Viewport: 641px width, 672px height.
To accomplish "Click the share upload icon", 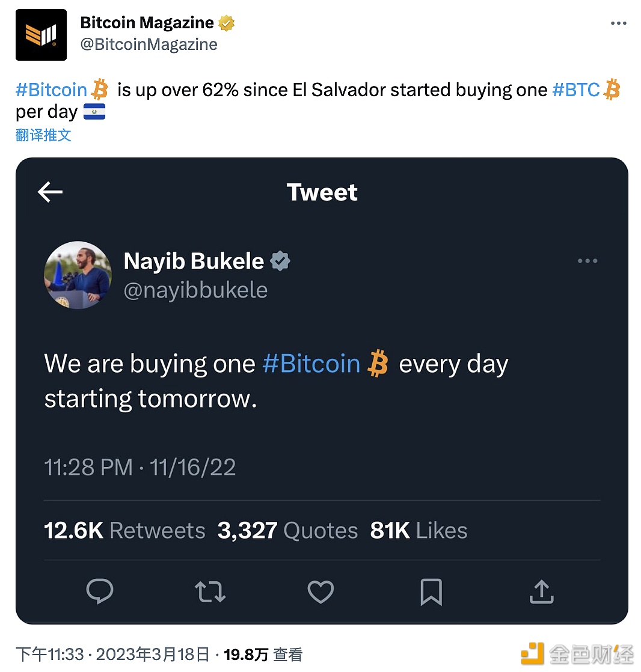I will point(541,591).
